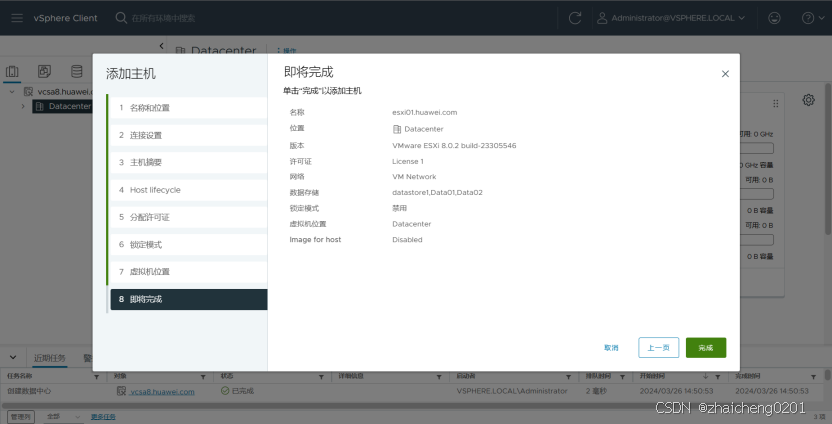Image resolution: width=832 pixels, height=424 pixels.
Task: Select Datacenter in the inventory tree
Action: coord(62,106)
